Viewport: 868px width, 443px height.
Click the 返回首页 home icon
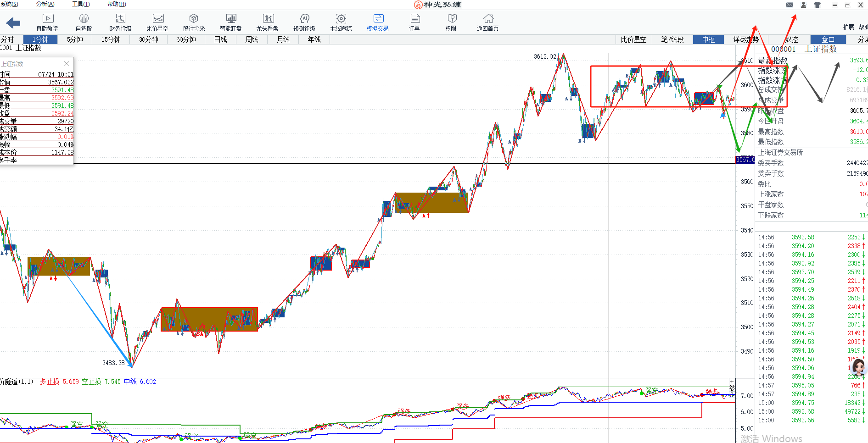[x=488, y=22]
